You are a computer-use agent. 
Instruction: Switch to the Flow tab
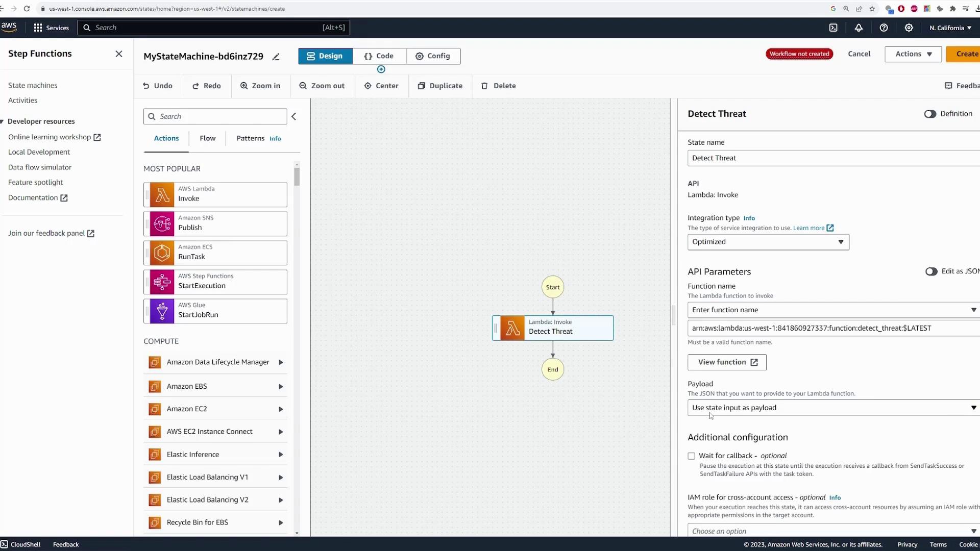point(207,138)
